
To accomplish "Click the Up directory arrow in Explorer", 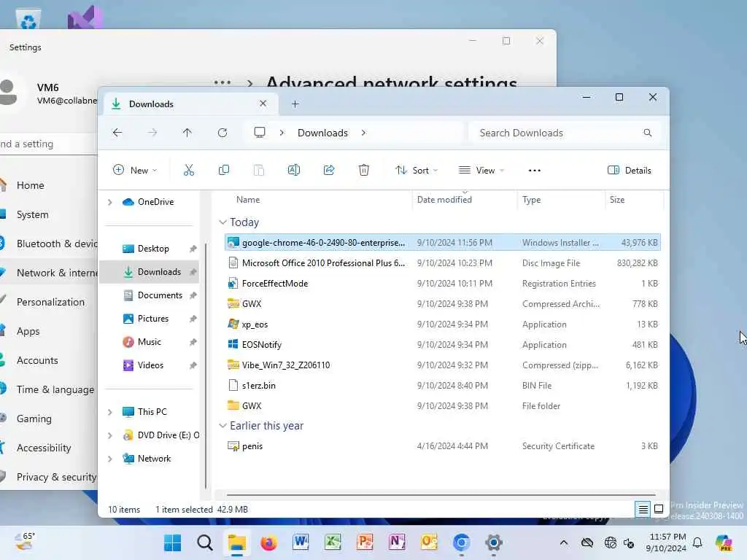I will [187, 133].
